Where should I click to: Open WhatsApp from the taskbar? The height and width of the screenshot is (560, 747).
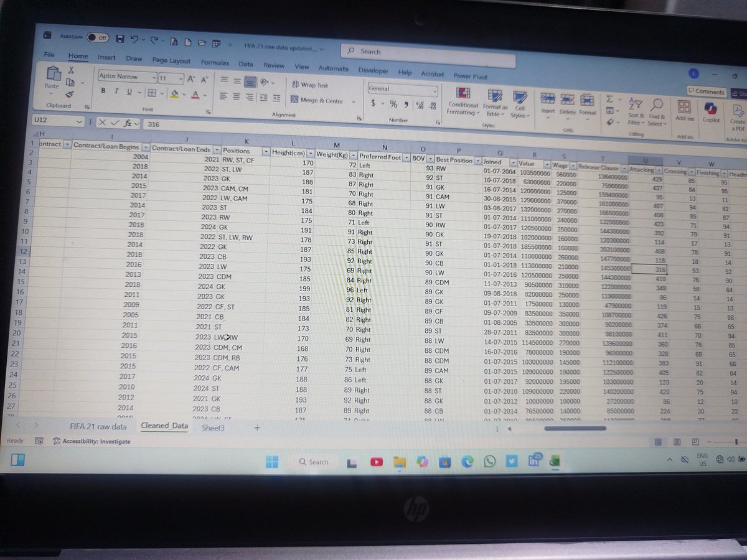tap(489, 461)
